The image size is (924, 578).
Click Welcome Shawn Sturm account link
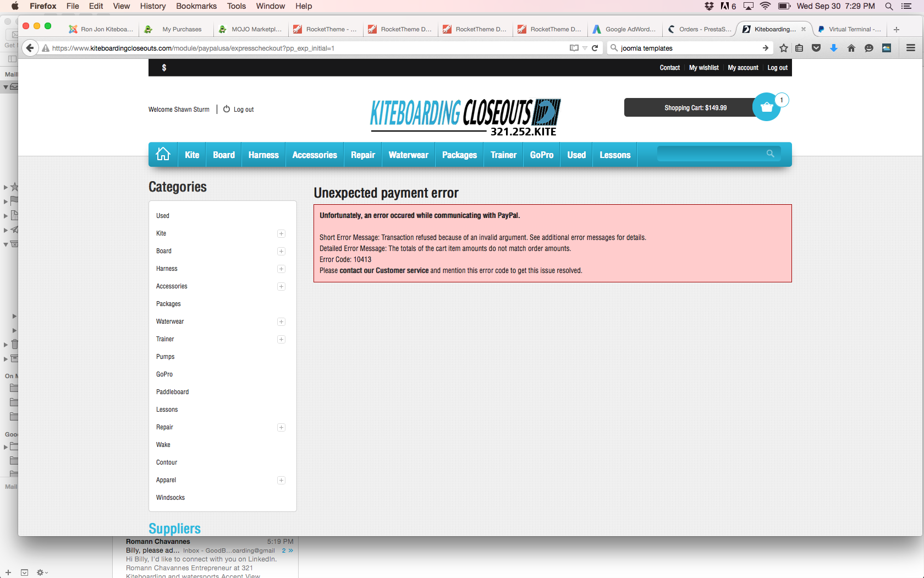click(179, 110)
